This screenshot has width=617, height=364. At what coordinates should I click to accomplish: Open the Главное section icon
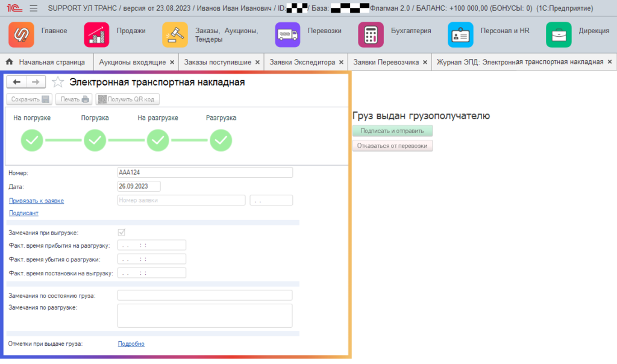pyautogui.click(x=21, y=34)
